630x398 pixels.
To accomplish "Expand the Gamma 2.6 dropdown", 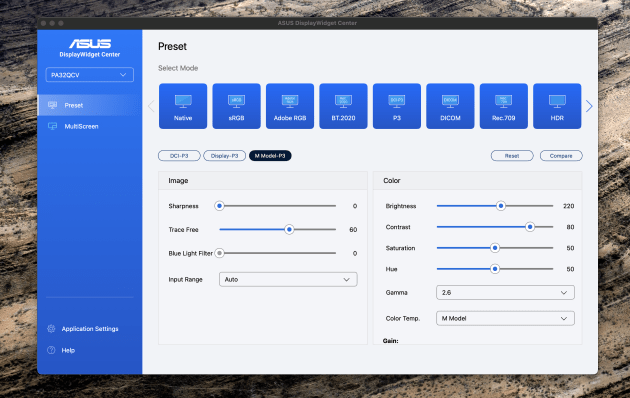I will (505, 292).
